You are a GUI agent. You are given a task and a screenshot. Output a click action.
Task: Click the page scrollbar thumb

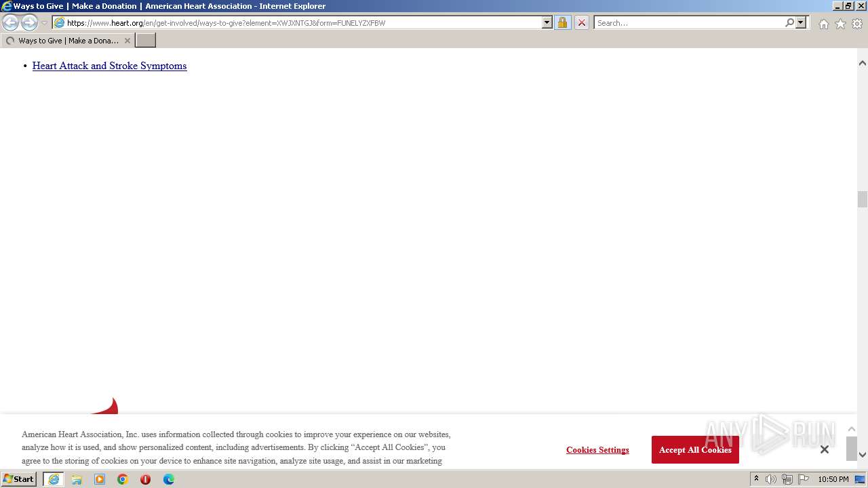tap(863, 199)
